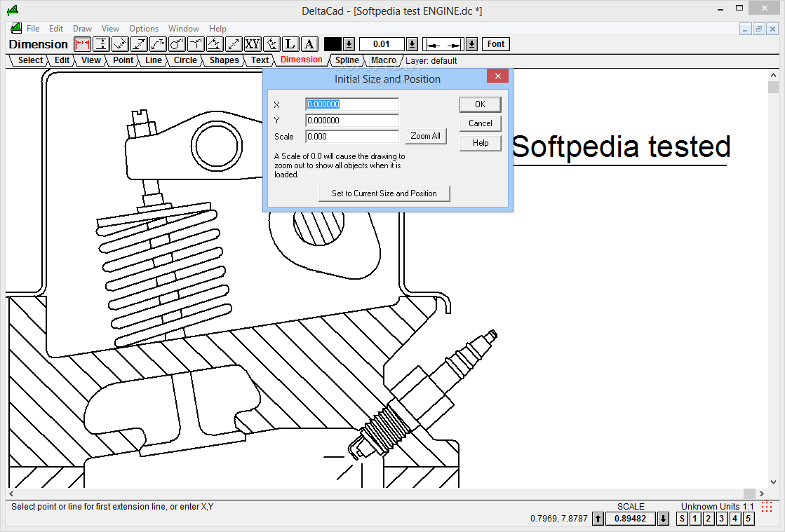The image size is (785, 532).
Task: Click saved view button 4
Action: tap(735, 519)
